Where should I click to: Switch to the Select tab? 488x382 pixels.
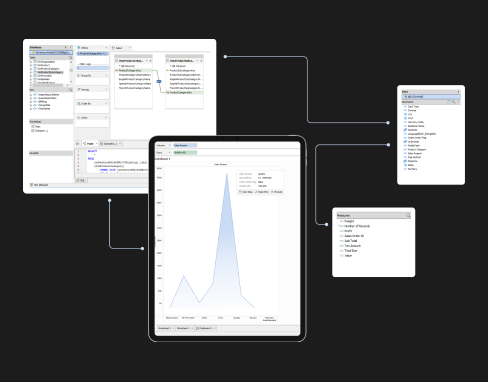pyautogui.click(x=121, y=48)
